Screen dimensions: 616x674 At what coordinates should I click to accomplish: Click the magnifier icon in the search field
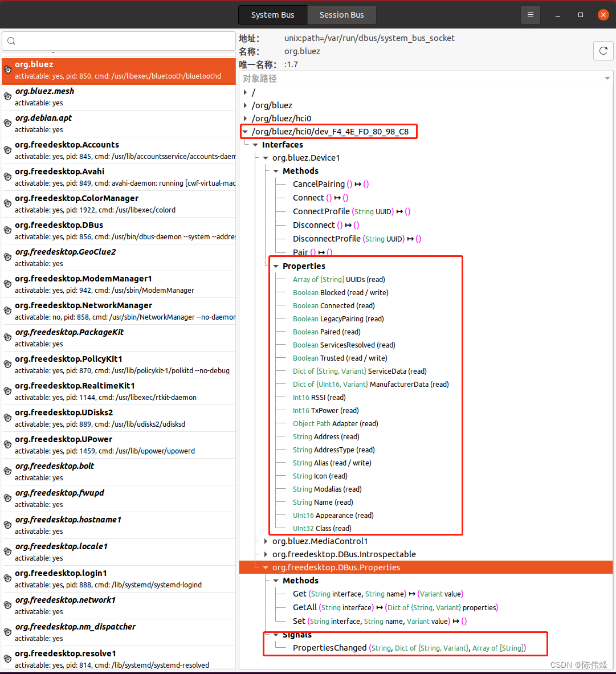coord(11,41)
